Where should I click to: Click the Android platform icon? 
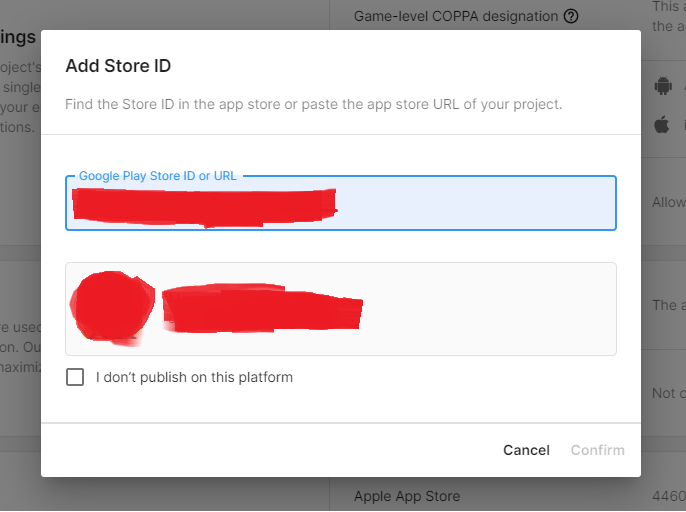[661, 86]
